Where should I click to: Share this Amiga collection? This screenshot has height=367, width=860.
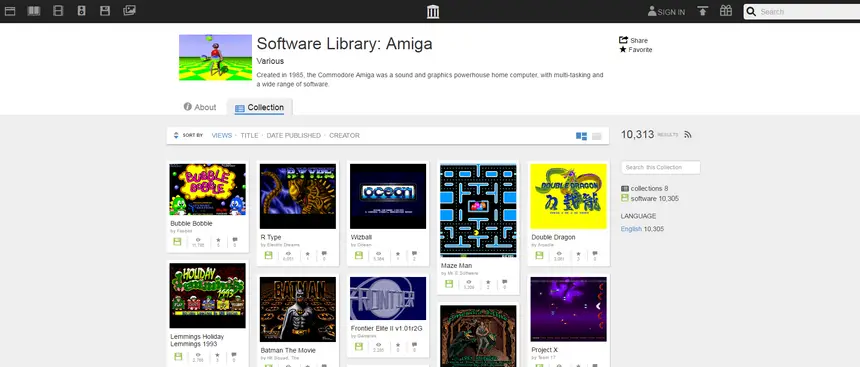coord(633,40)
